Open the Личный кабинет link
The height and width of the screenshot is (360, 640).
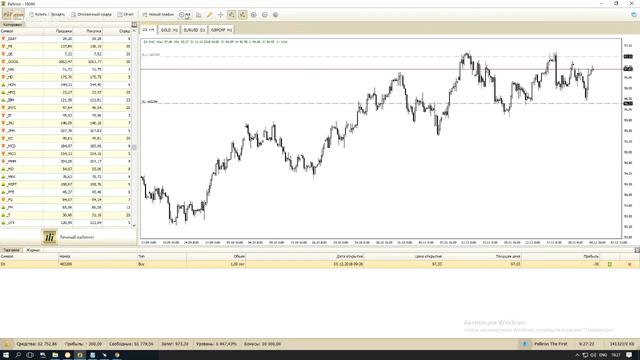tap(77, 237)
